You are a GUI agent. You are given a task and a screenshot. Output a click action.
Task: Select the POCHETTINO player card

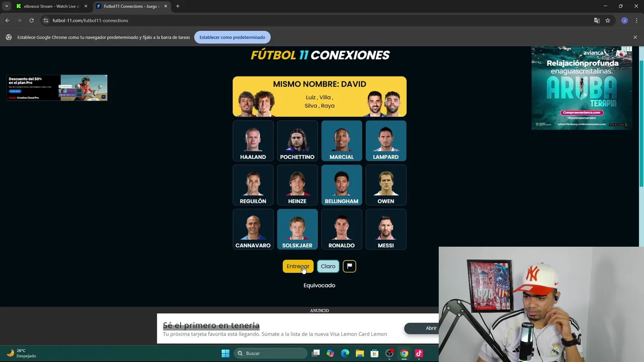(297, 141)
